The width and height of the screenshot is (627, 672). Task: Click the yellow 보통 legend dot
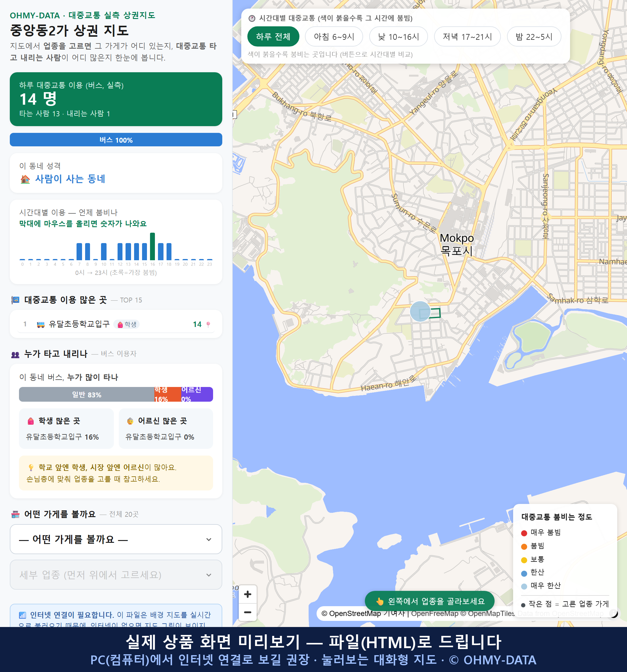524,560
